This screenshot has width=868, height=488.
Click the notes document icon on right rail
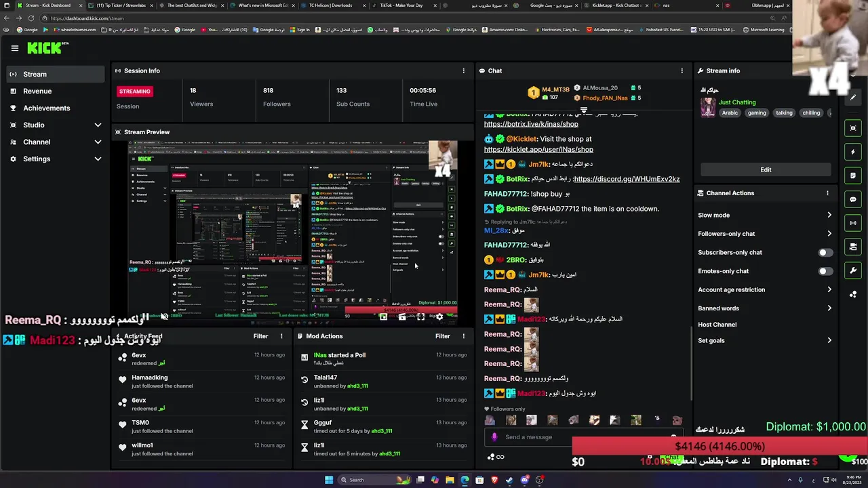point(853,176)
